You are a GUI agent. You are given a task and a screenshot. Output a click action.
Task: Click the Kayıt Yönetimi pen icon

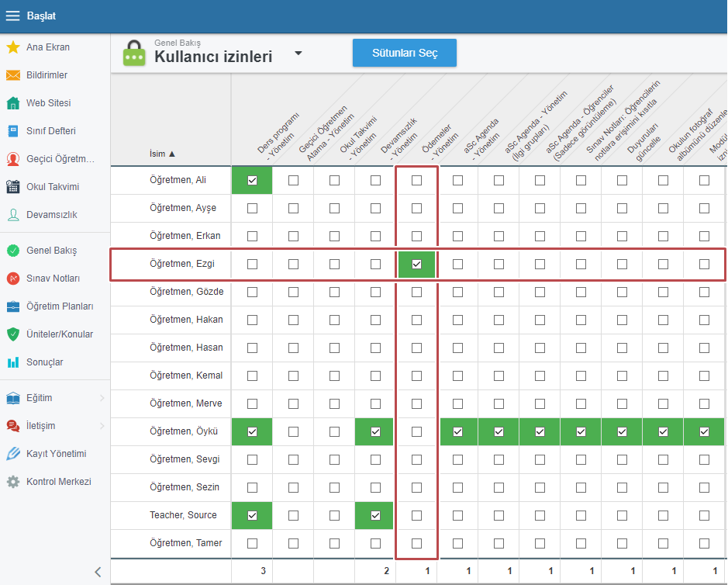[x=13, y=454]
